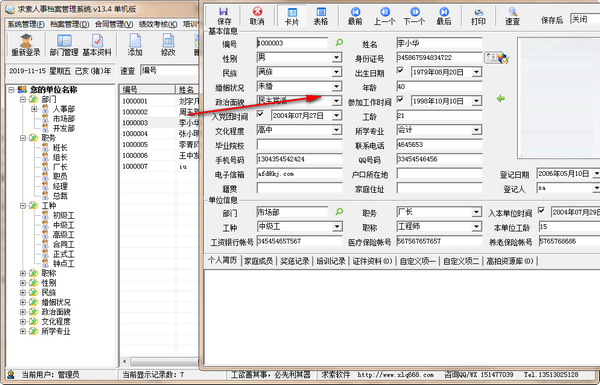Expand the 民族 tree node
600x385 pixels.
pyautogui.click(x=23, y=293)
